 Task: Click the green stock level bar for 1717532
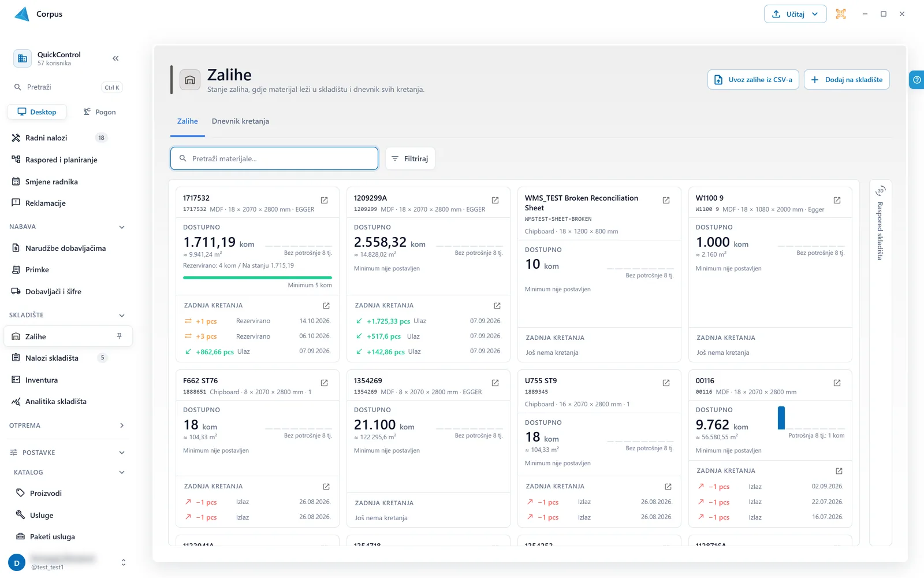258,277
